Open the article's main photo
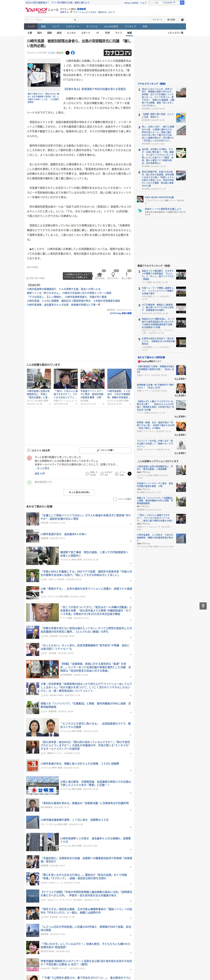The height and width of the screenshot is (980, 210). (x=44, y=75)
